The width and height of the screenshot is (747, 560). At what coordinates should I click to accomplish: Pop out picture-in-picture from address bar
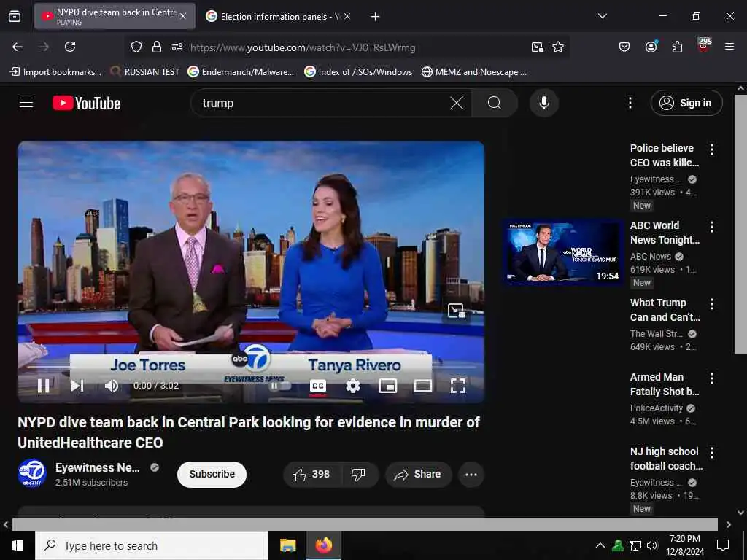coord(538,47)
